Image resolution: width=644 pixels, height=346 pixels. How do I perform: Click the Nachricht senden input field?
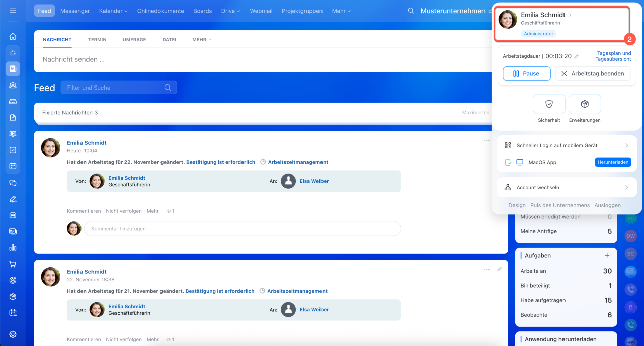[263, 59]
